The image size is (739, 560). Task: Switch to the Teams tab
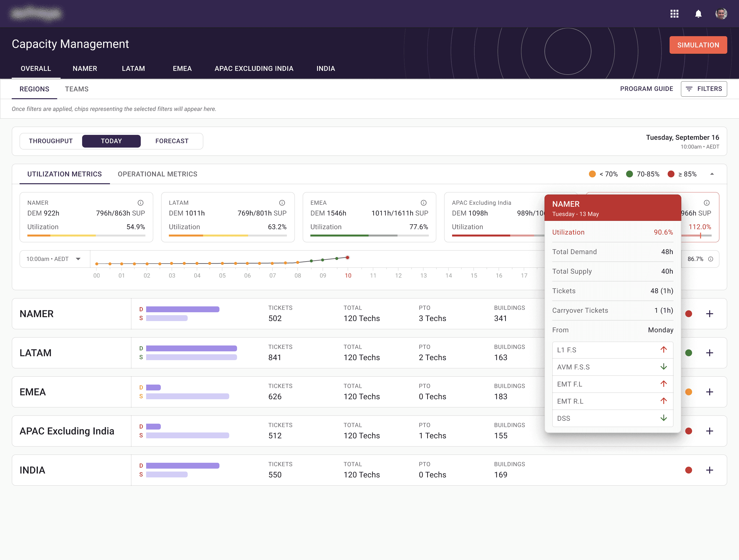(76, 89)
